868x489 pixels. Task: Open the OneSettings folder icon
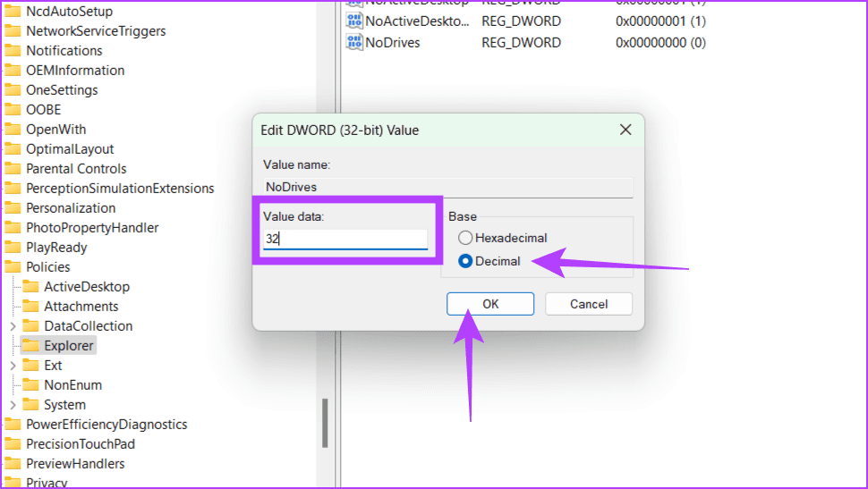point(13,89)
